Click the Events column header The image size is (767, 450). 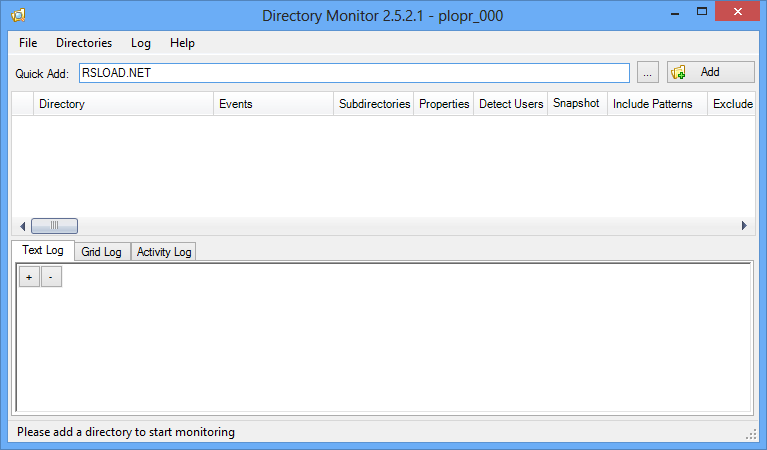tap(273, 104)
